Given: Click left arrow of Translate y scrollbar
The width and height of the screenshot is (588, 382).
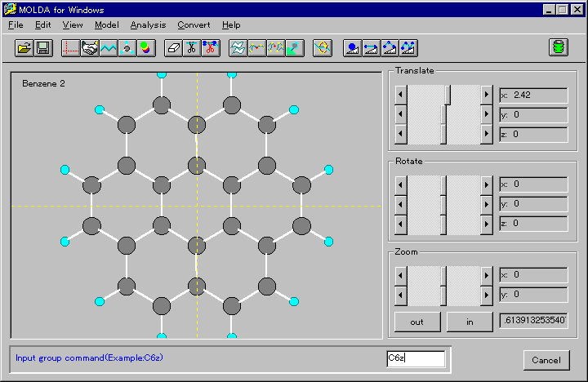Looking at the screenshot, I should click(401, 114).
